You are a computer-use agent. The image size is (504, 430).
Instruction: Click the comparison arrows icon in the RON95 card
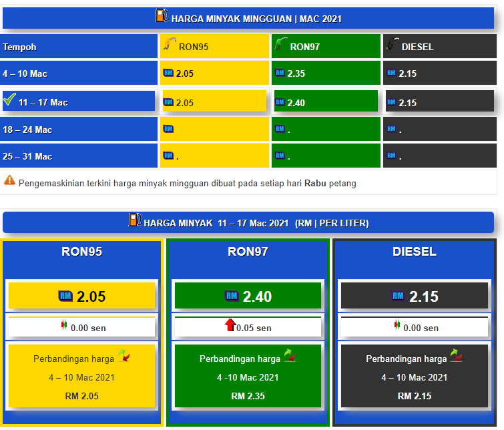[x=123, y=356]
